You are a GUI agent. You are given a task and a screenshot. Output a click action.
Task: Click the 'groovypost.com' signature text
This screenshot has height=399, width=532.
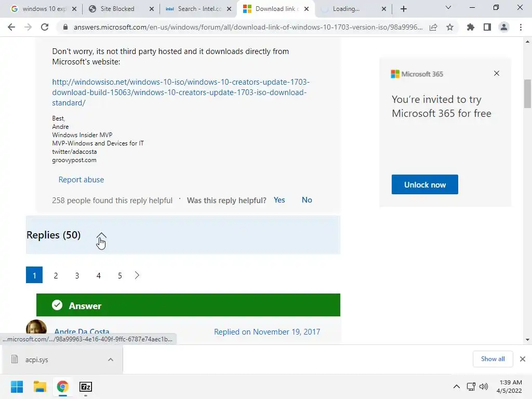point(74,160)
